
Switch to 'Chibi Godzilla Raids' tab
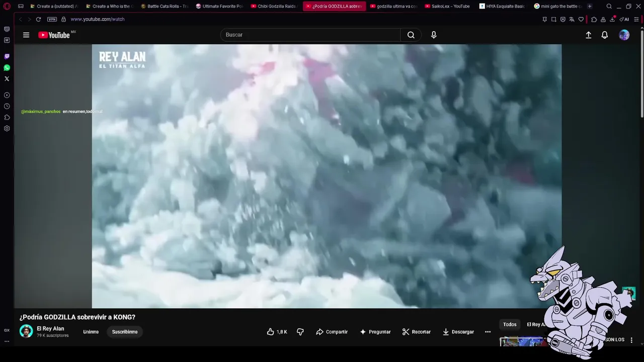275,7
